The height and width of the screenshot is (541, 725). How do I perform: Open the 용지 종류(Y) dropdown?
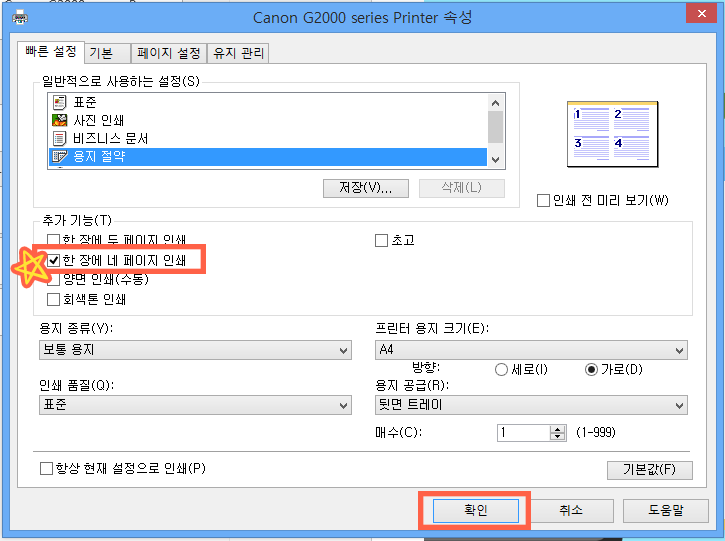(x=195, y=350)
